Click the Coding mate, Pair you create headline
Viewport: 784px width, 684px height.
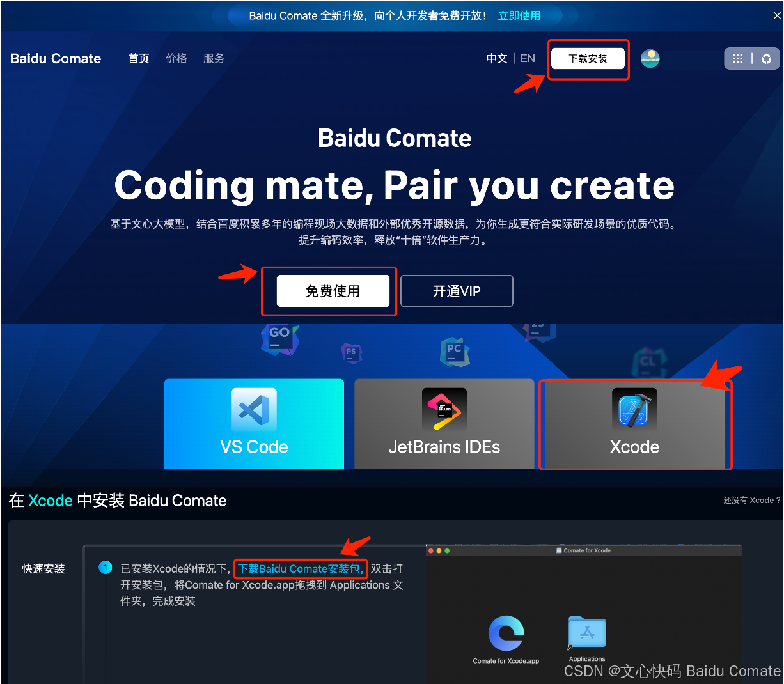click(394, 186)
